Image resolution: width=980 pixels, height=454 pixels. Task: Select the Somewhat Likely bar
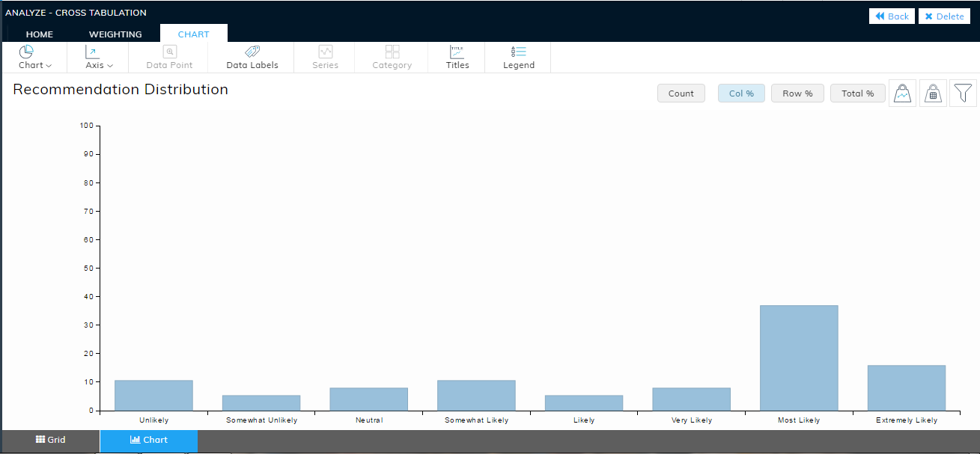point(476,396)
